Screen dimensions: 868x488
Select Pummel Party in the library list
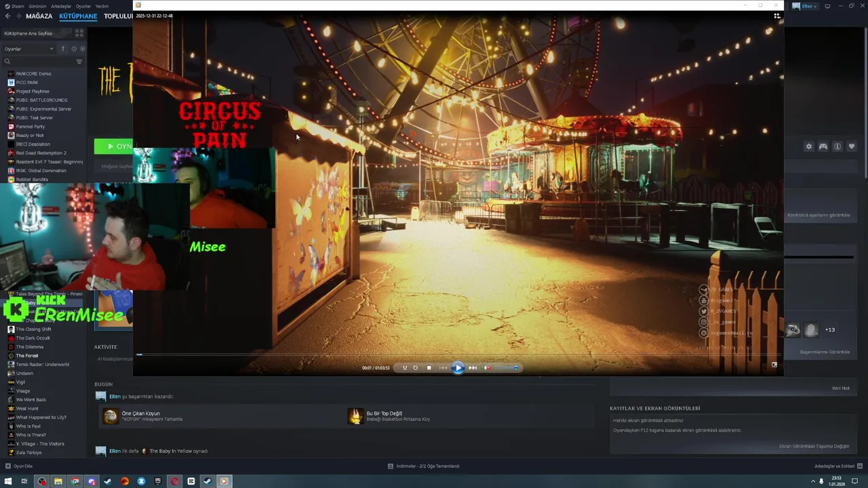30,126
